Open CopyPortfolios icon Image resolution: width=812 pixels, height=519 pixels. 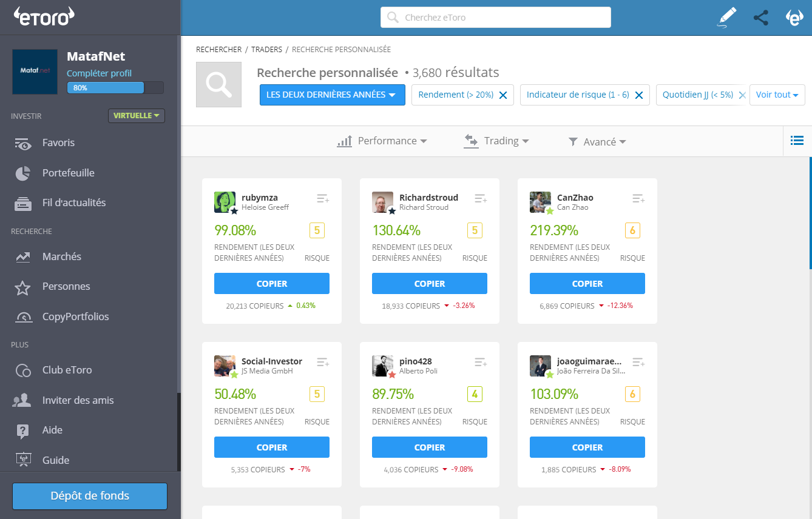[23, 317]
